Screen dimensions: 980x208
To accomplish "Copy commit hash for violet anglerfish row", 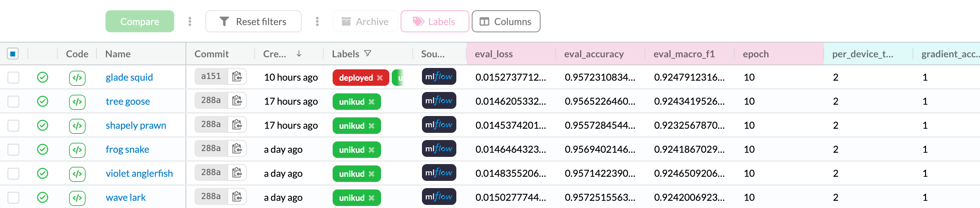I will point(237,173).
